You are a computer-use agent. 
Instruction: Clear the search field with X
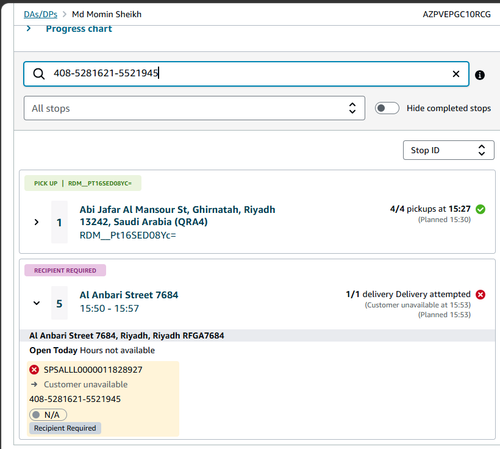[456, 74]
